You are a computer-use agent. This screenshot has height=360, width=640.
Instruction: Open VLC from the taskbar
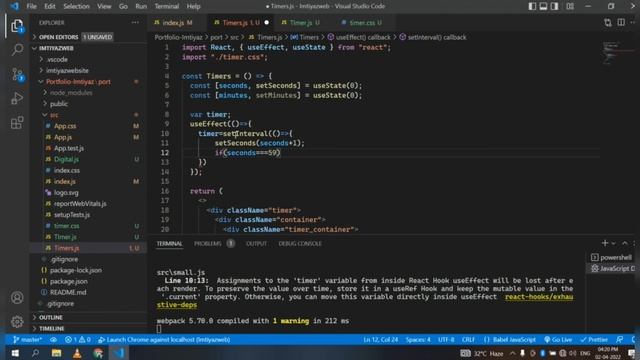coord(77,353)
